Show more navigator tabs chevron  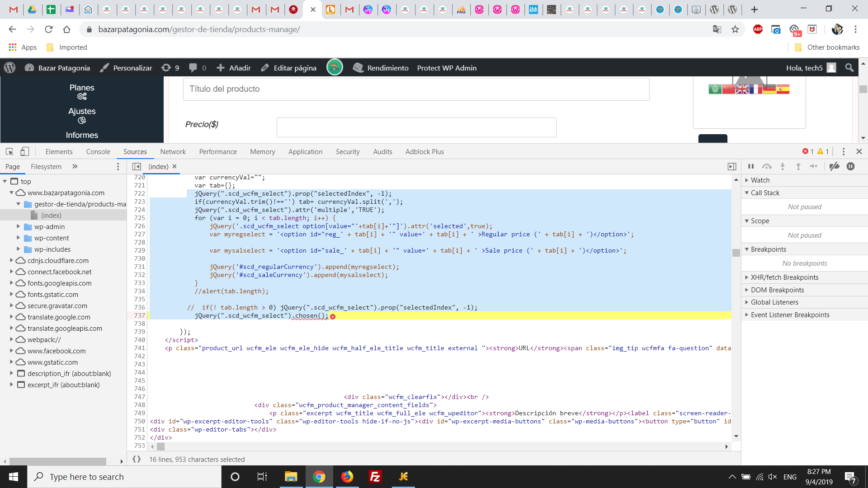[75, 166]
